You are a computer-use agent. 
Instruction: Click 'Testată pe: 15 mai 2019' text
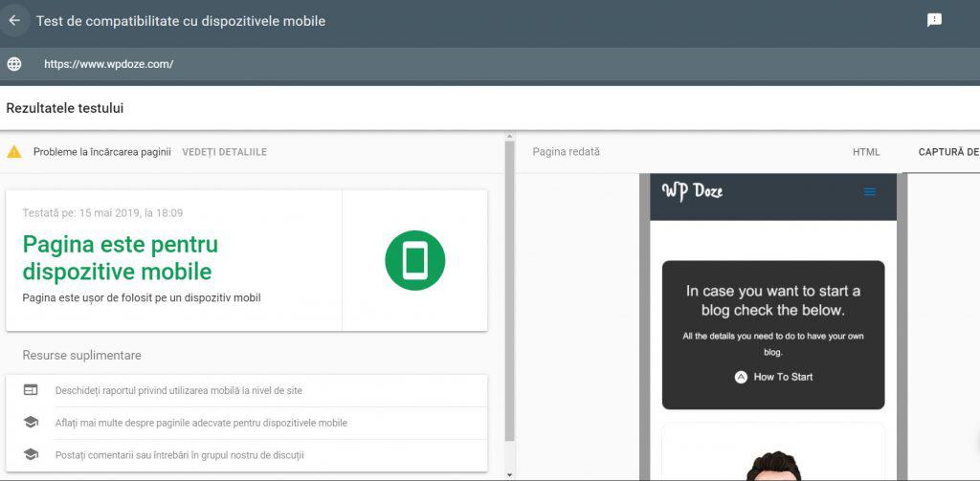tap(102, 213)
